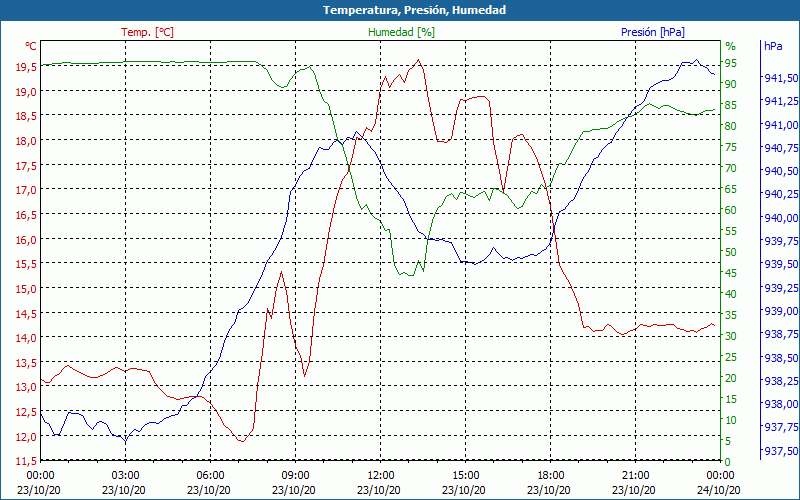Click the '%' unit label on humidity axis

pos(731,46)
